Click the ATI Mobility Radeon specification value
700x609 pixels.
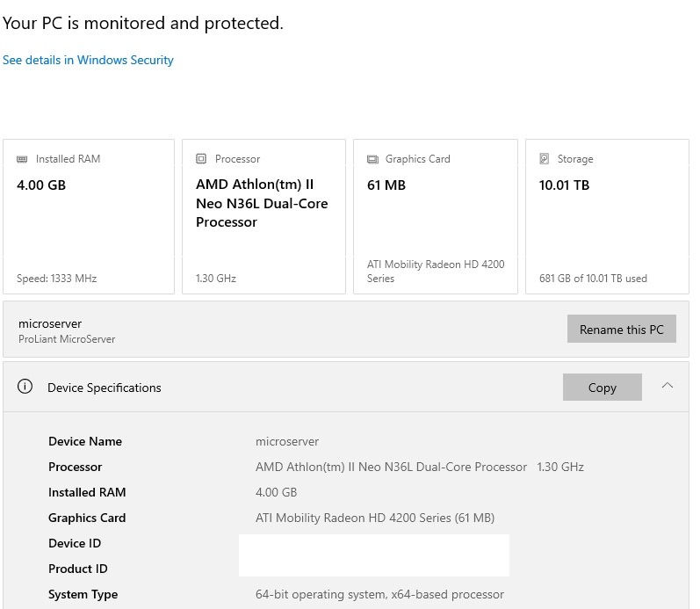click(x=375, y=518)
